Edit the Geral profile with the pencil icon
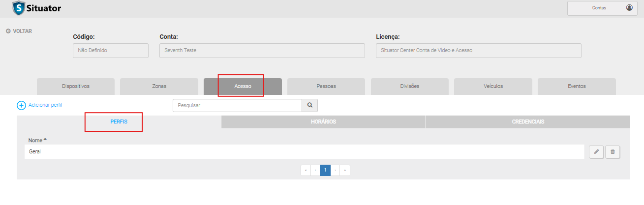This screenshot has height=205, width=644. [596, 152]
